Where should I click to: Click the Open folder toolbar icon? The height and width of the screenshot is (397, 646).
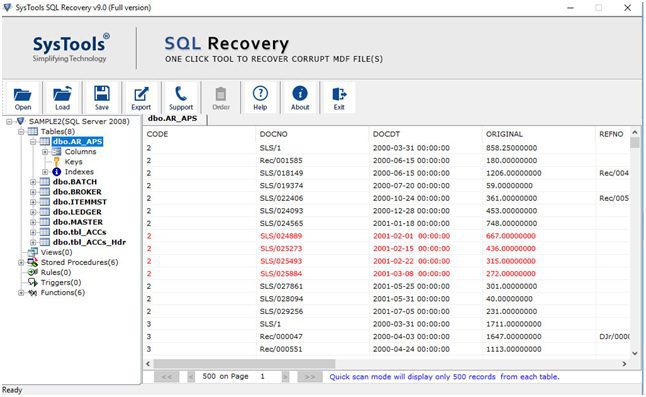(23, 94)
